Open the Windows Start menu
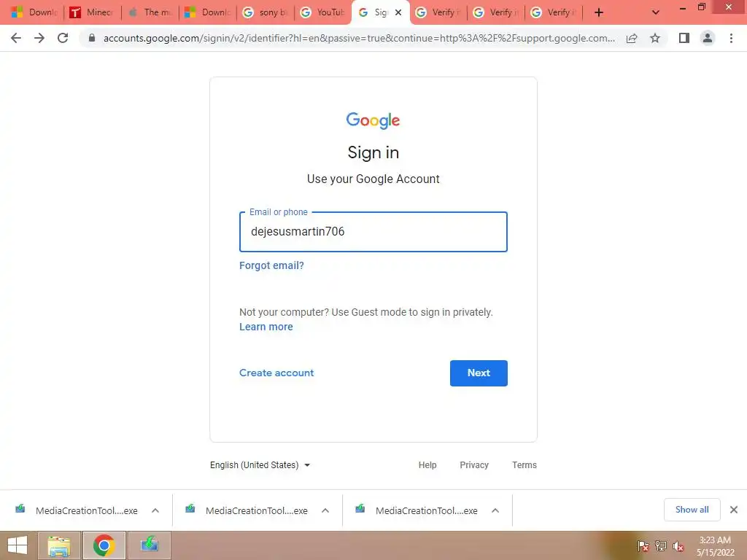747x560 pixels. click(18, 545)
